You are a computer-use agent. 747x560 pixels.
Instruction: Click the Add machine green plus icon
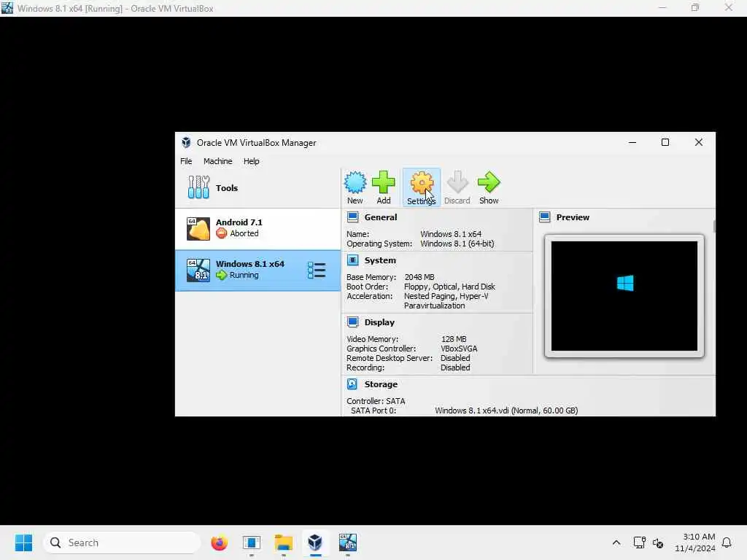click(384, 182)
